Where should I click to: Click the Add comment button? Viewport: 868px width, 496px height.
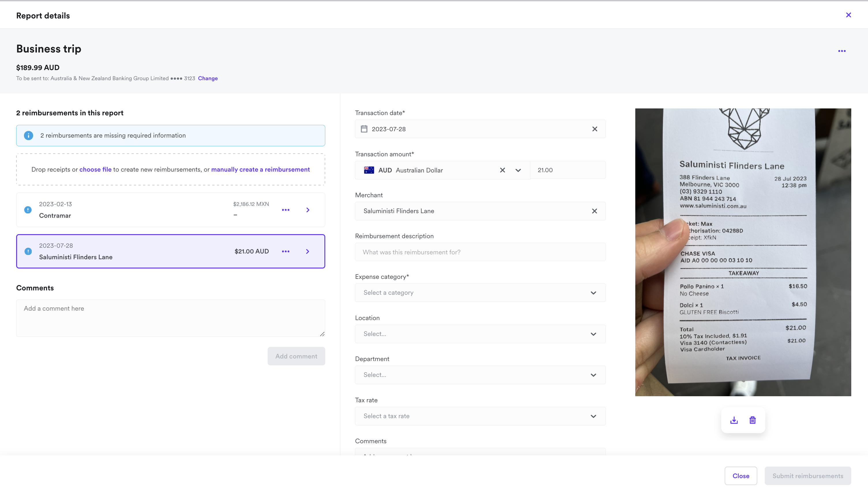click(296, 356)
